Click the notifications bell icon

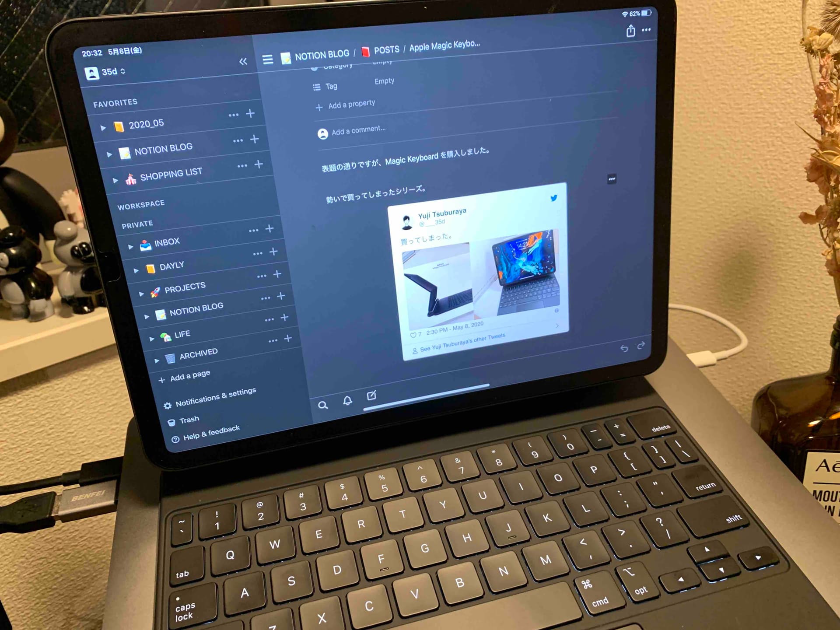click(x=346, y=397)
